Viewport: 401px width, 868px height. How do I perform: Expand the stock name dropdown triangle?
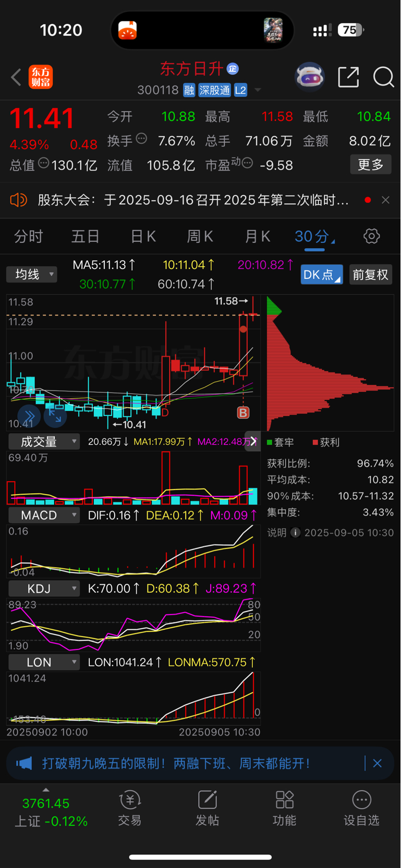pyautogui.click(x=258, y=91)
